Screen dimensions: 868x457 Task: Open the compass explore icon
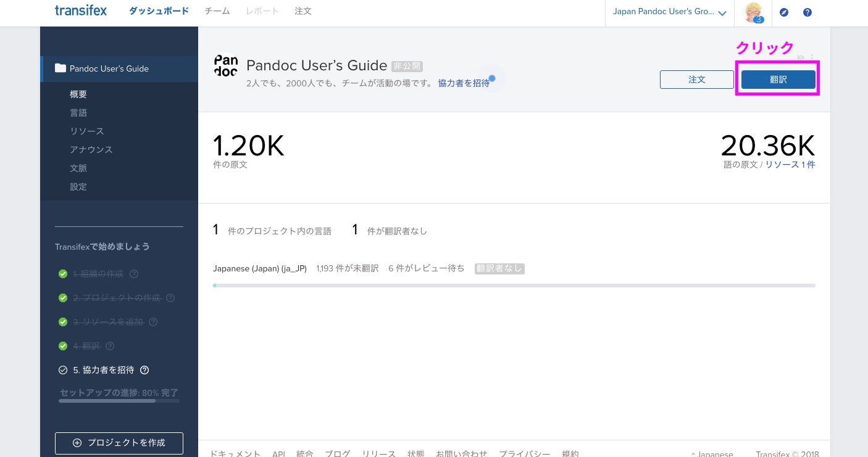tap(784, 12)
